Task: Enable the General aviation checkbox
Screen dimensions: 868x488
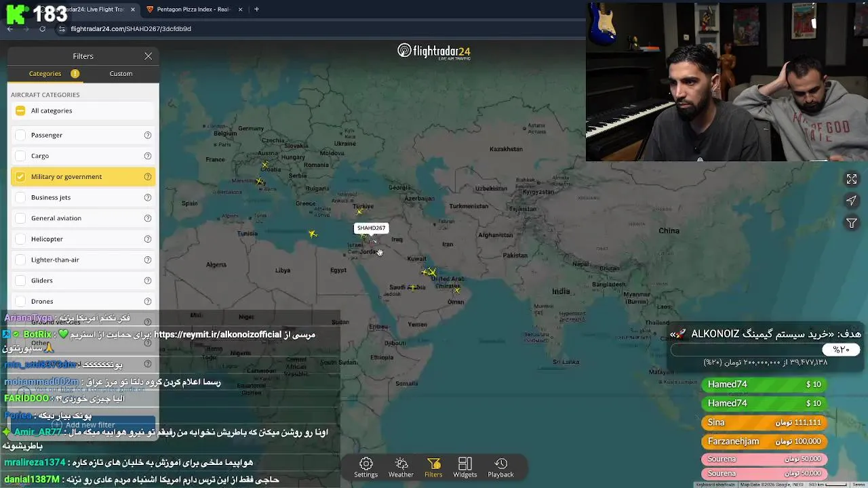Action: [20, 218]
